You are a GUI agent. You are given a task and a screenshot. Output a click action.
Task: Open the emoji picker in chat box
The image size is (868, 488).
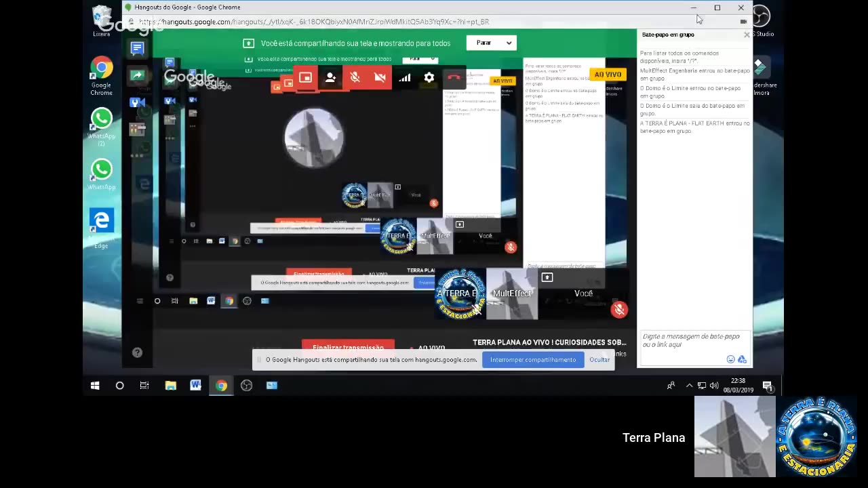click(x=730, y=359)
